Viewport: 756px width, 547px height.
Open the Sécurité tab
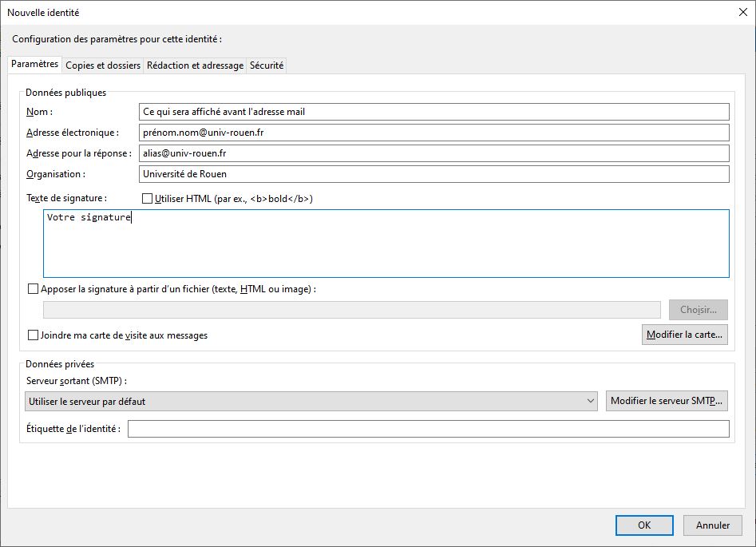267,65
